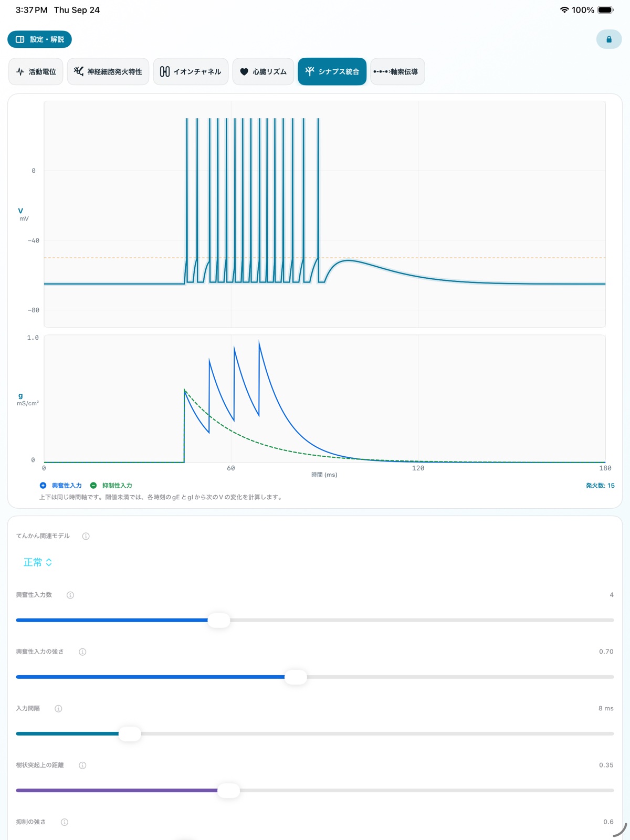Go to the 心臓リズム tab
Viewport: 630px width, 840px height.
263,71
